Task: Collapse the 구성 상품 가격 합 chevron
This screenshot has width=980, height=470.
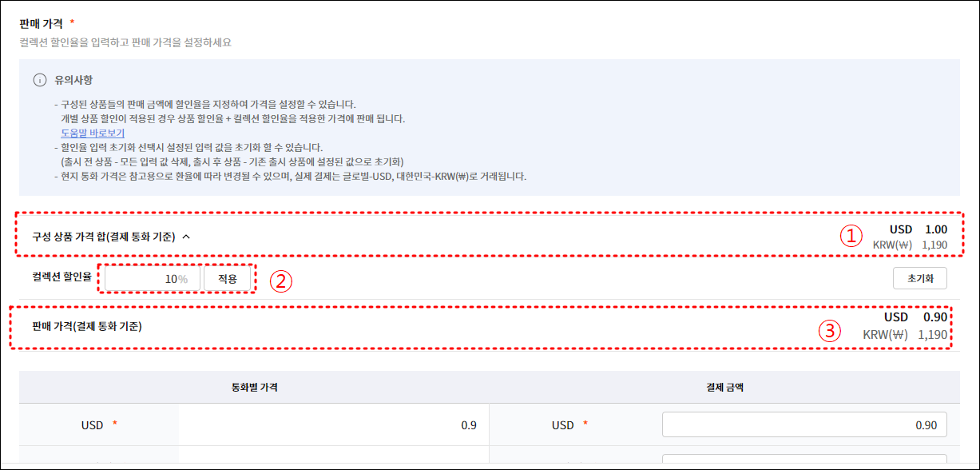Action: (x=186, y=237)
